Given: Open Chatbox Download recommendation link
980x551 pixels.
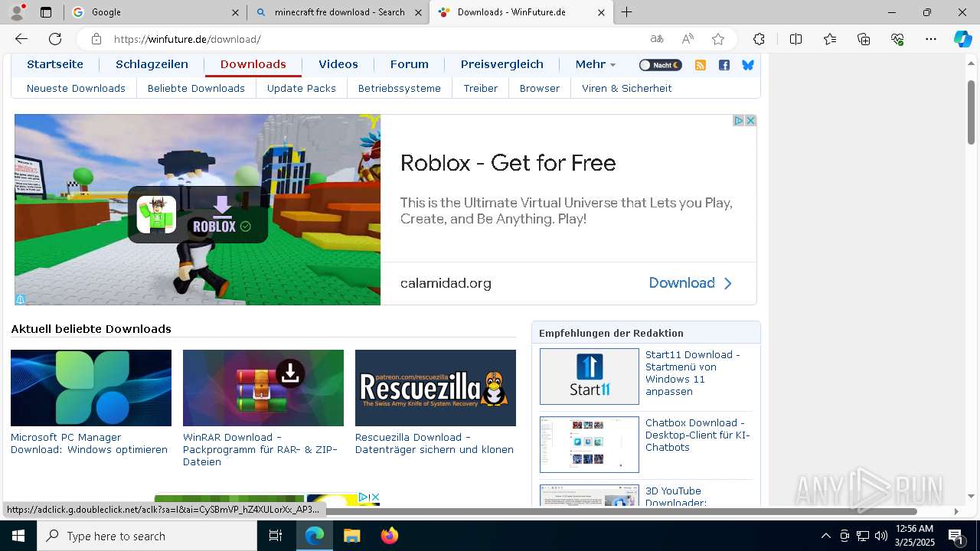Looking at the screenshot, I should point(697,435).
